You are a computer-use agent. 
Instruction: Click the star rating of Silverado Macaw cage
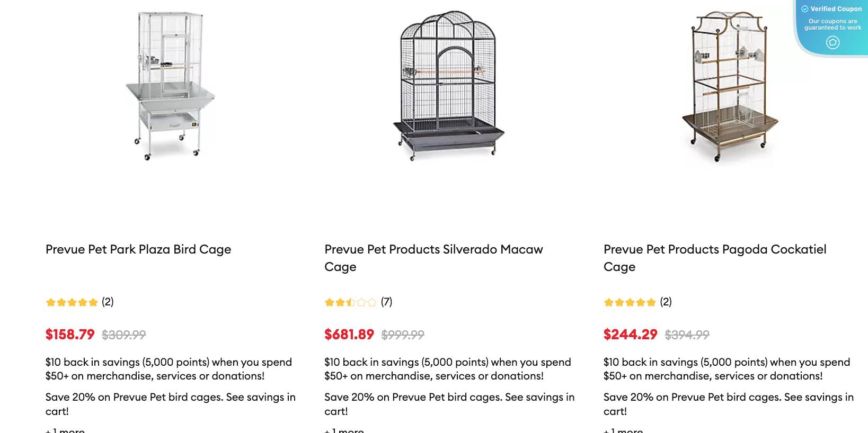(351, 302)
